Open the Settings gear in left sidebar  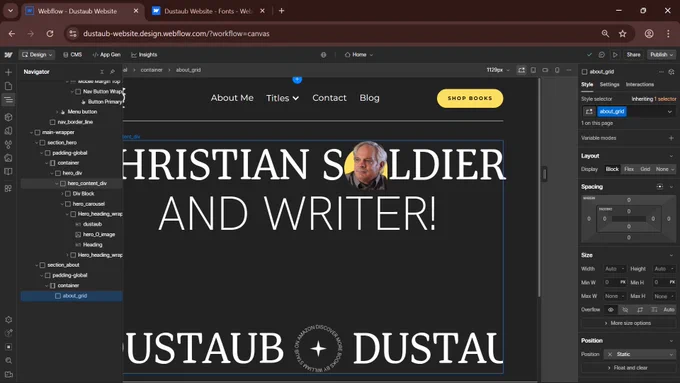[8, 320]
